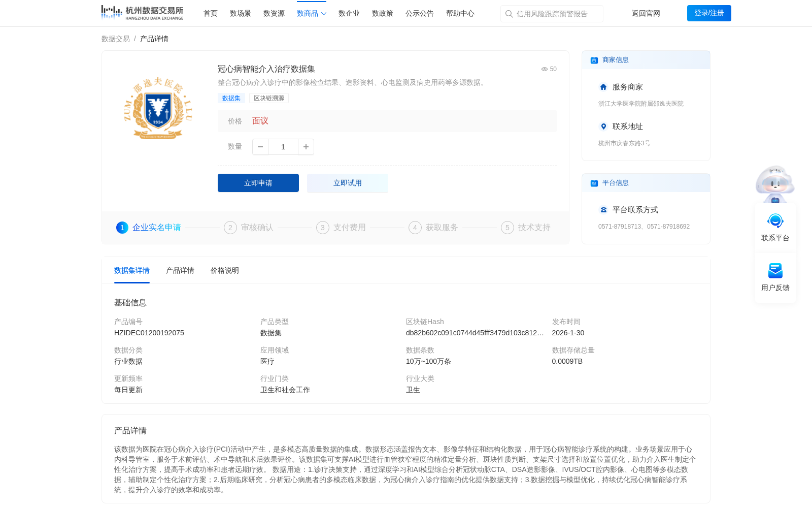Click the 立即申请 button

click(x=258, y=183)
